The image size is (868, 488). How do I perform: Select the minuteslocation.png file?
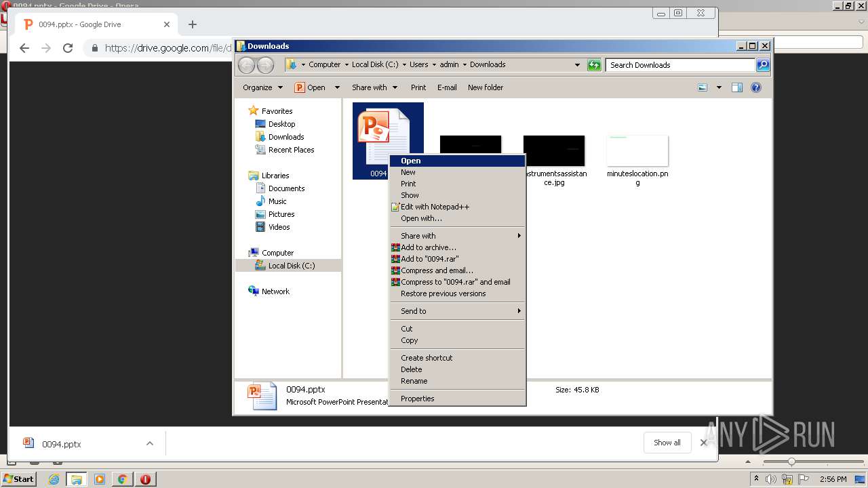point(637,159)
